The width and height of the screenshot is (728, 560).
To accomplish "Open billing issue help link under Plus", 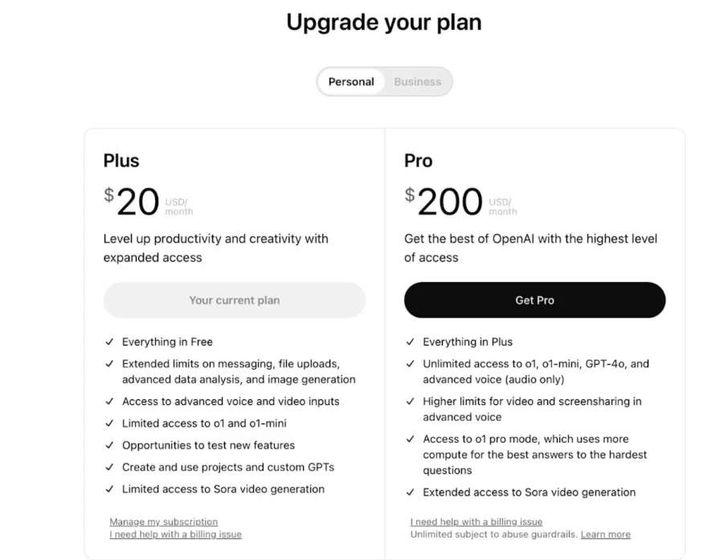I will (175, 534).
